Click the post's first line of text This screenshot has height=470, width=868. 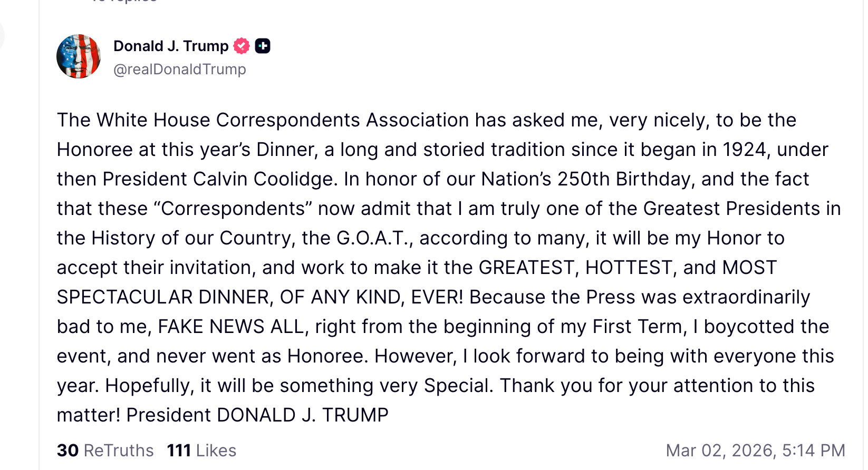(426, 120)
